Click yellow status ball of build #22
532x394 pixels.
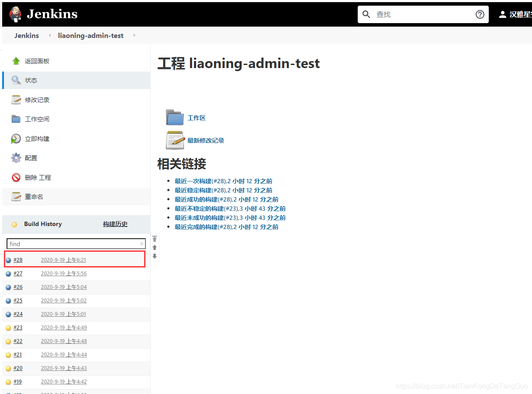[x=8, y=342]
